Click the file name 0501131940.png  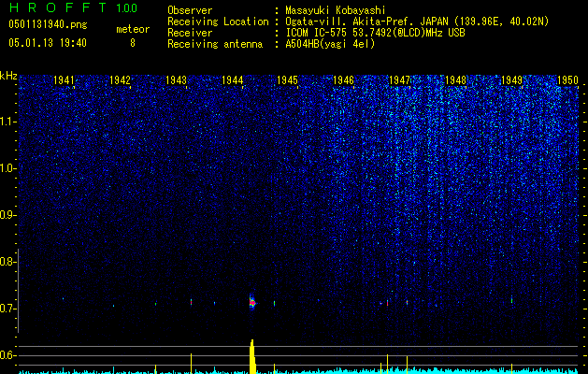tap(48, 25)
